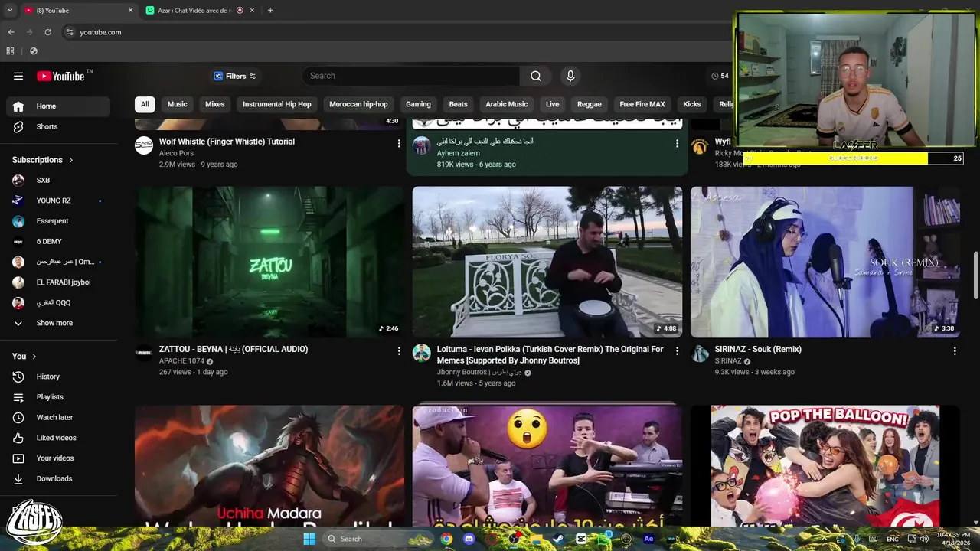Select the Arabic Music chip
The height and width of the screenshot is (551, 980).
point(507,104)
